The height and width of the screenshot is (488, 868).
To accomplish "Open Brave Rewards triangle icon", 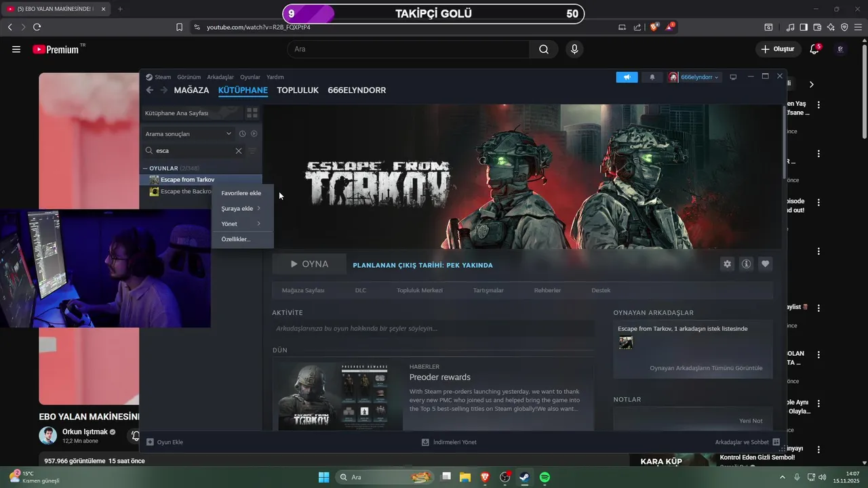I will coord(670,27).
